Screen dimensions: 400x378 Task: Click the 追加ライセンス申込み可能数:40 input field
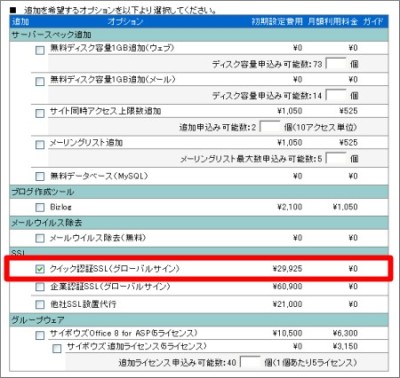(250, 362)
